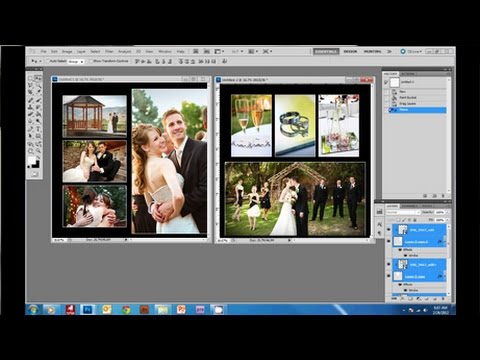Click delete layer trash in Layers panel
This screenshot has height=360, width=480.
443,299
